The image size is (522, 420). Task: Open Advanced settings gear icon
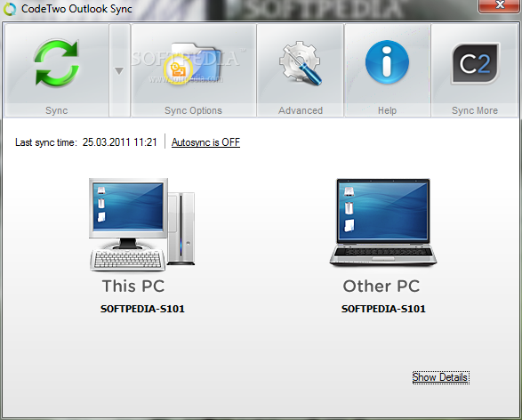[x=301, y=63]
